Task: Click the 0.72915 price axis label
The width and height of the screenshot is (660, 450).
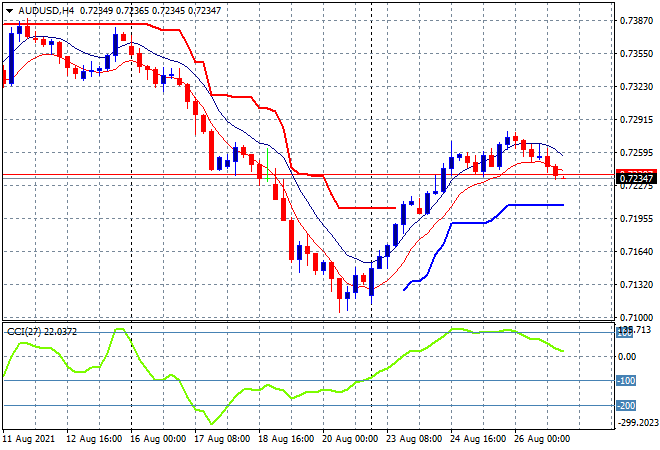Action: click(636, 119)
